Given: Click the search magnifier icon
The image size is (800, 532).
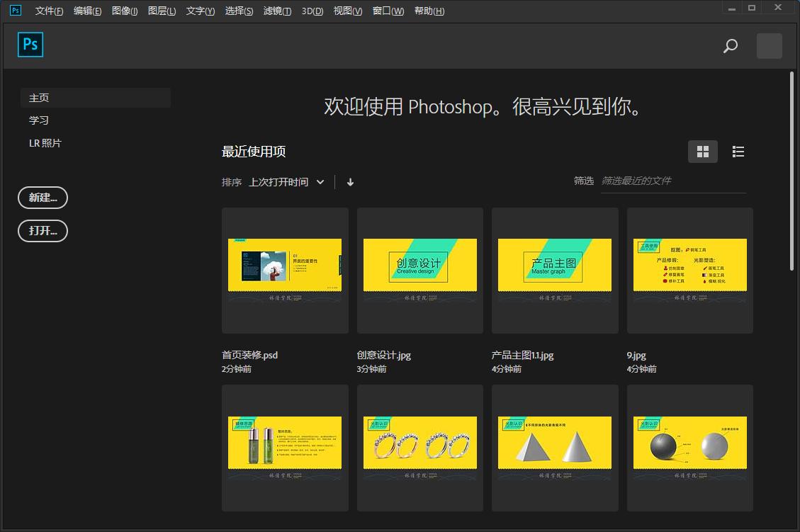Looking at the screenshot, I should click(x=729, y=45).
